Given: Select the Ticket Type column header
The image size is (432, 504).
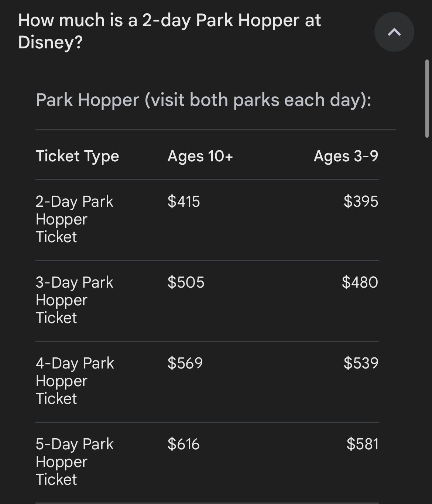Looking at the screenshot, I should [x=77, y=156].
